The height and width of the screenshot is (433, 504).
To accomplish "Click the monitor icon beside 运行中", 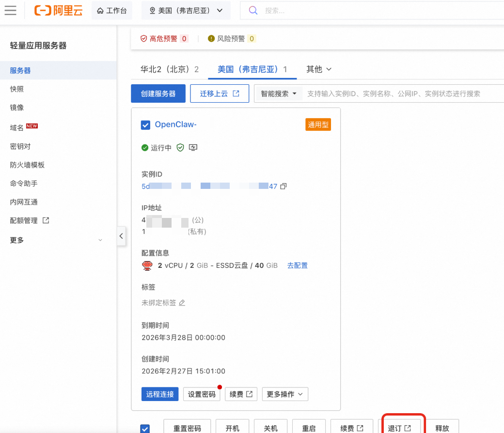I will [193, 148].
